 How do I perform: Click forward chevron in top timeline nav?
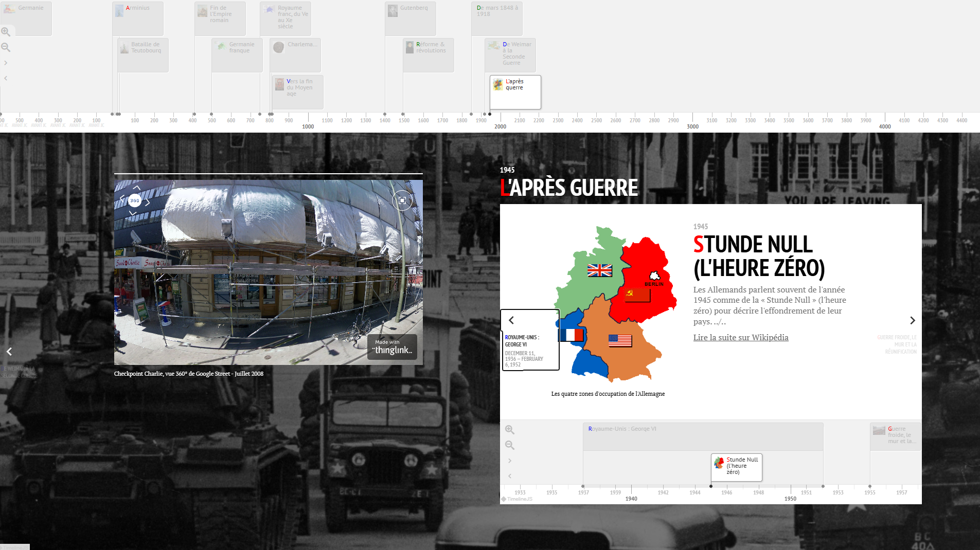pos(6,63)
